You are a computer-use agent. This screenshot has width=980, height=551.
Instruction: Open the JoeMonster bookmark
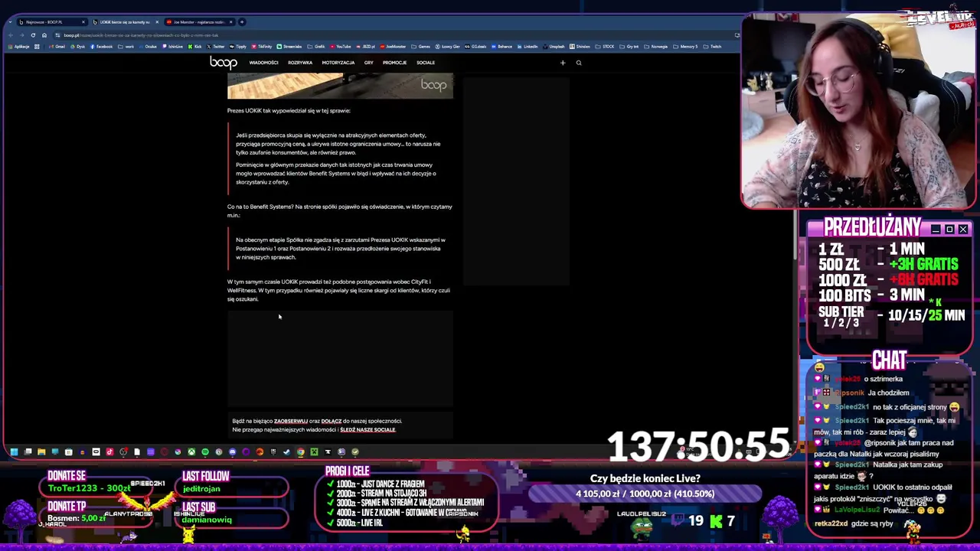pyautogui.click(x=393, y=47)
